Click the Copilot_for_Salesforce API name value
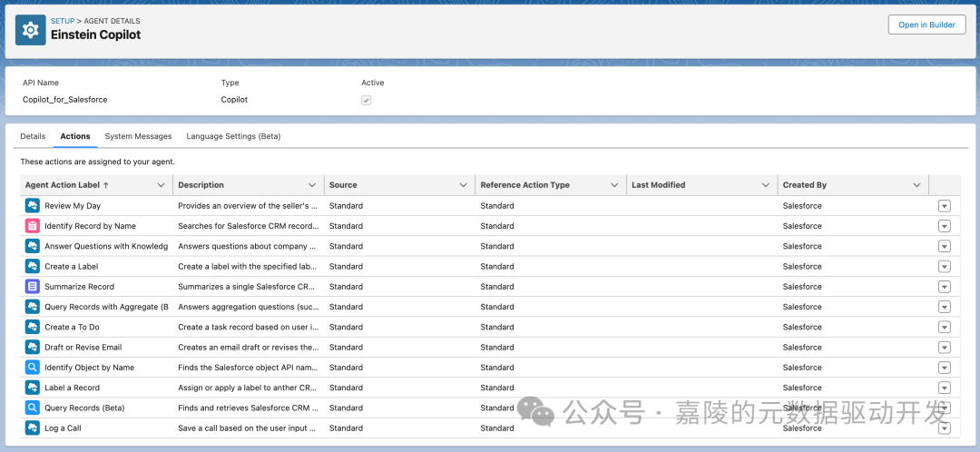The image size is (980, 452). tap(65, 100)
